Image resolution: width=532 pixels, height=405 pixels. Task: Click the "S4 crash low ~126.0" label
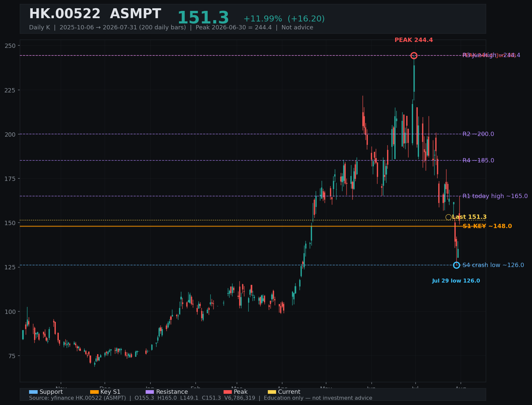coord(493,265)
